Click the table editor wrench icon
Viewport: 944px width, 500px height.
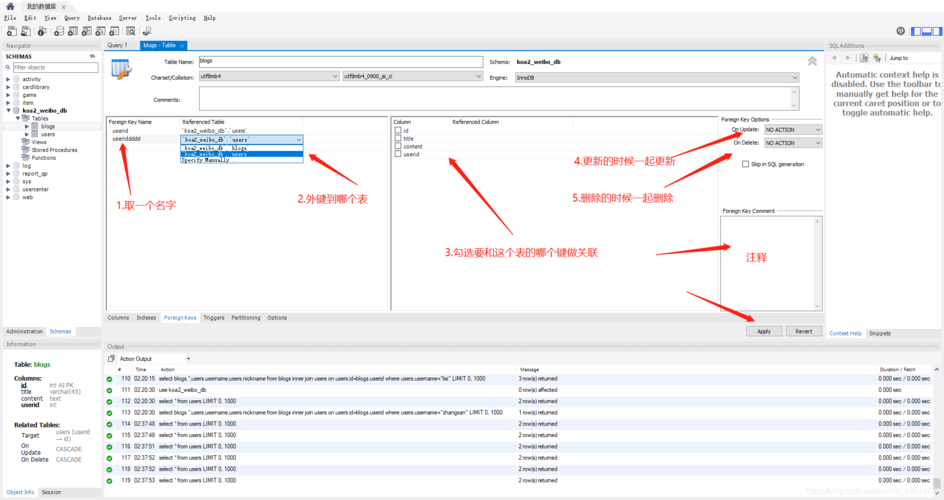(x=121, y=70)
